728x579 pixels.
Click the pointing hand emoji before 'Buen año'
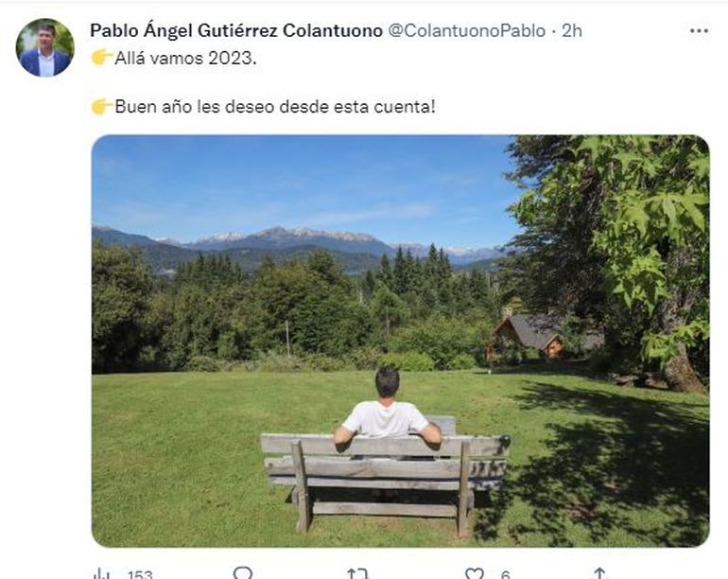pyautogui.click(x=102, y=106)
